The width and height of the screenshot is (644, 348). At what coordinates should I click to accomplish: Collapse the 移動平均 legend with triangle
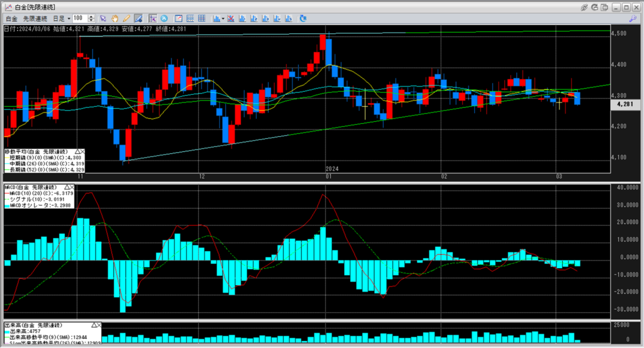pos(77,152)
